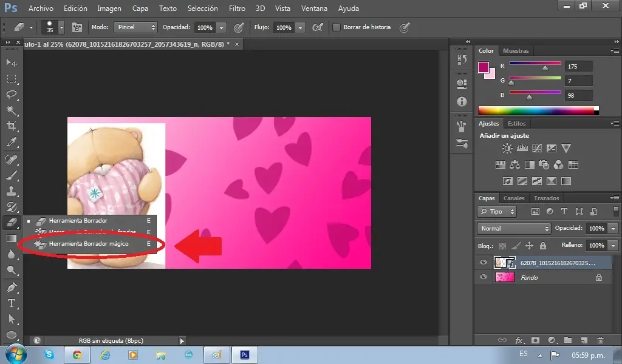Screen dimensions: 622x364
Task: Hide the 62078 layer eye icon
Action: pyautogui.click(x=483, y=262)
